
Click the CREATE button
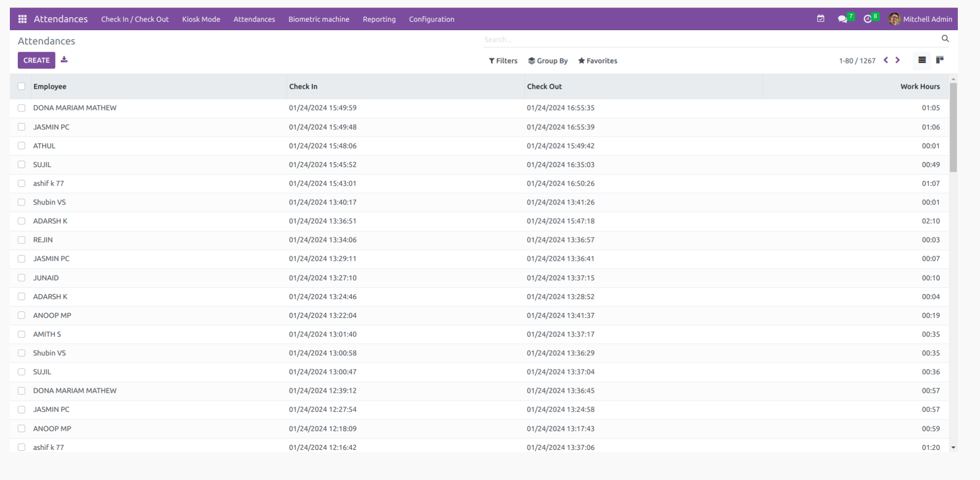point(36,60)
